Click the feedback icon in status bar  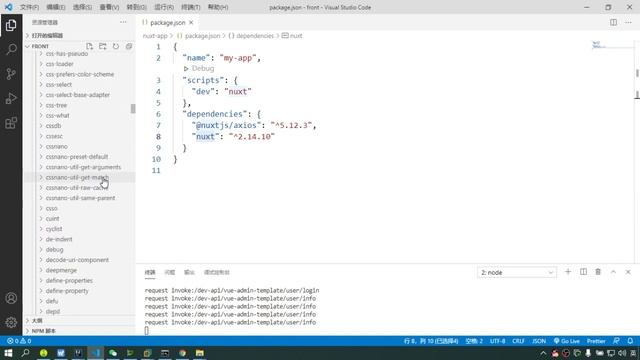617,341
